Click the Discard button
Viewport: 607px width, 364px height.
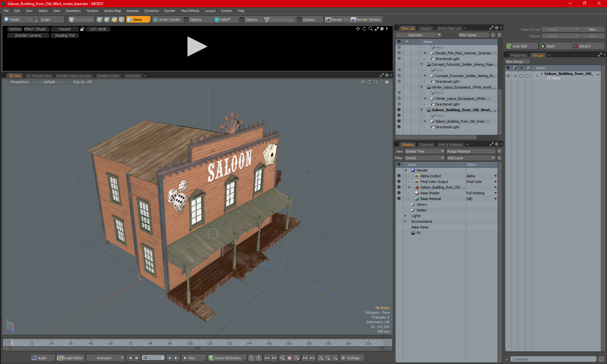click(x=588, y=46)
